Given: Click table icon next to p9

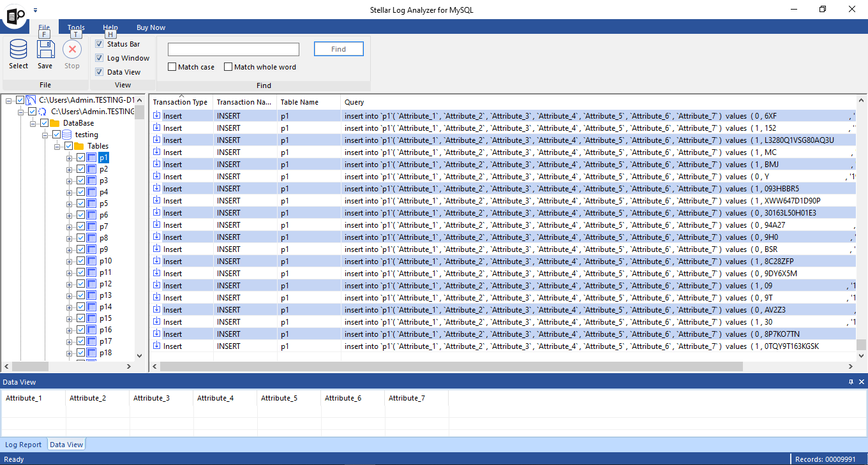Looking at the screenshot, I should (91, 249).
